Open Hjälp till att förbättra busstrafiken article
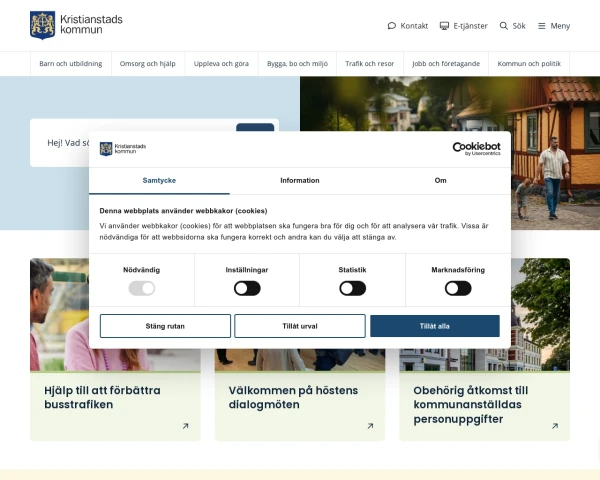 (x=102, y=397)
